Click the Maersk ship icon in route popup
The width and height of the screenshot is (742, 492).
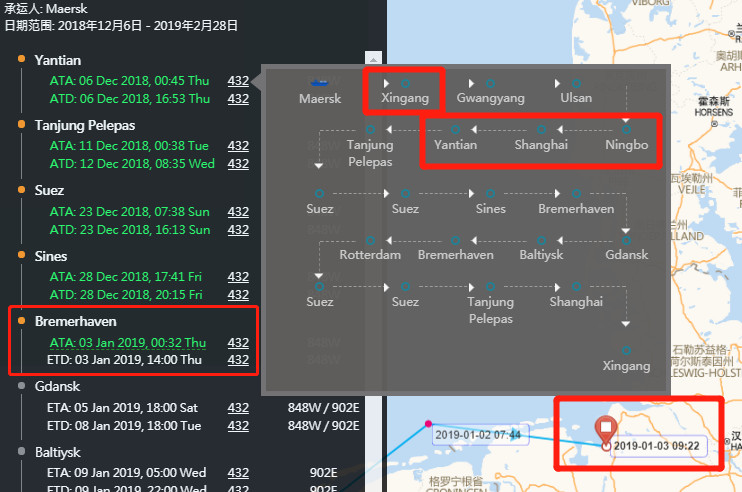pyautogui.click(x=320, y=83)
